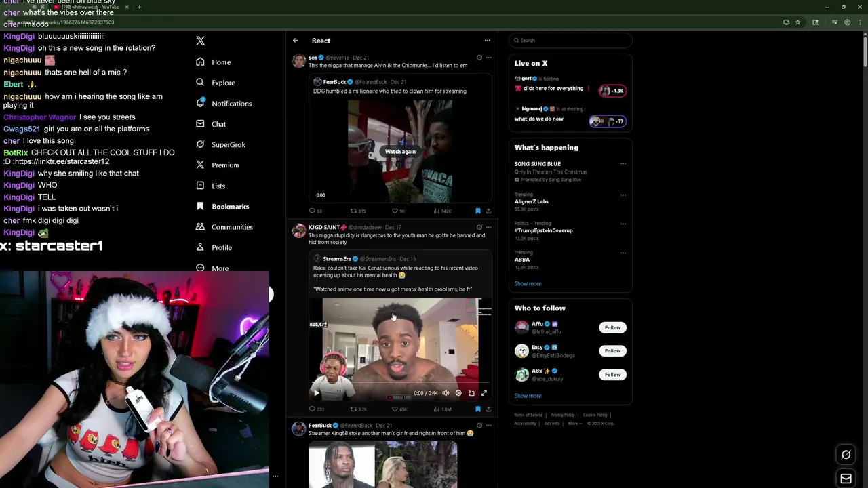868x488 pixels.
Task: Mute the Kai Cenat video
Action: coord(446,393)
